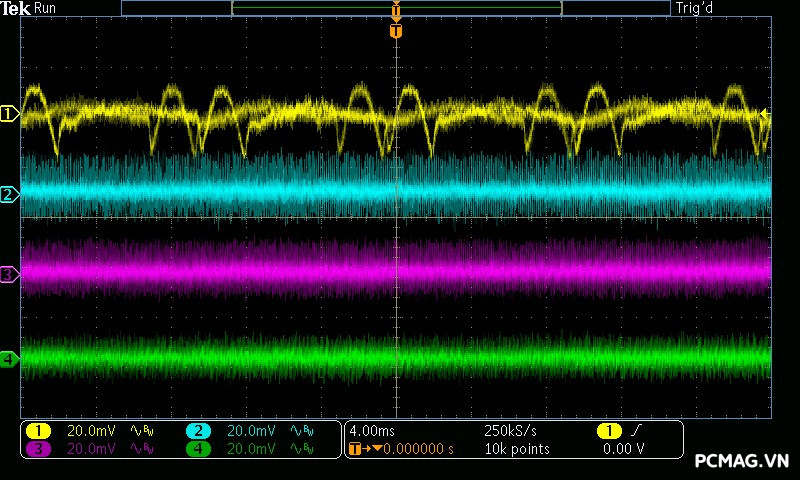Click the Trig'd trigger status label
This screenshot has width=800, height=480.
pos(696,8)
